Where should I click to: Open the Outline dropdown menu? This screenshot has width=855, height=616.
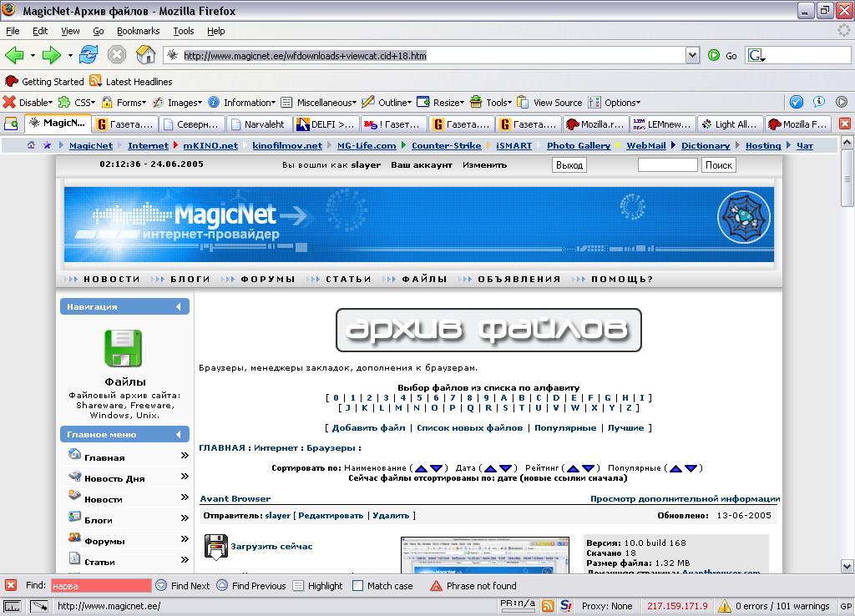pyautogui.click(x=387, y=102)
